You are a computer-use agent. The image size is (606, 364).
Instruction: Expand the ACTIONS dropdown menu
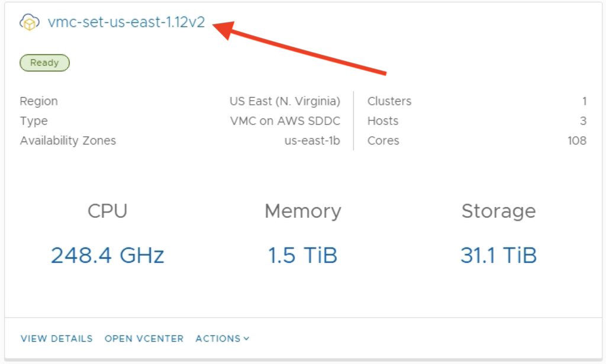223,339
